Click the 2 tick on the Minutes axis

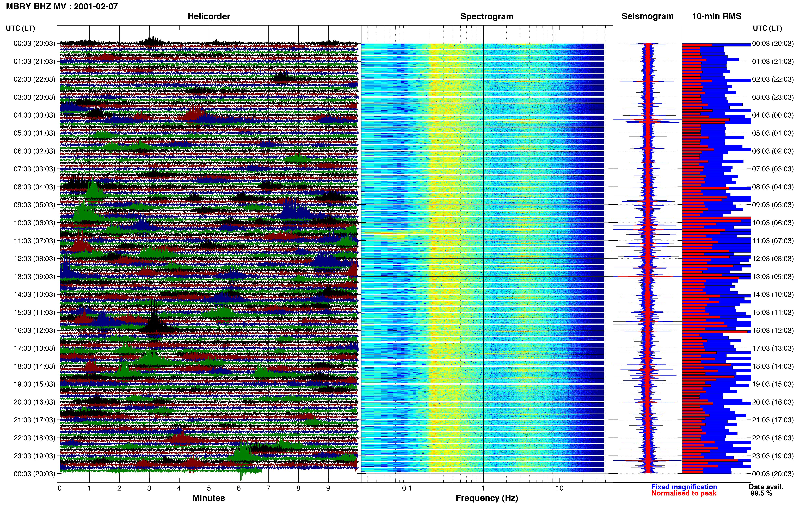click(119, 488)
